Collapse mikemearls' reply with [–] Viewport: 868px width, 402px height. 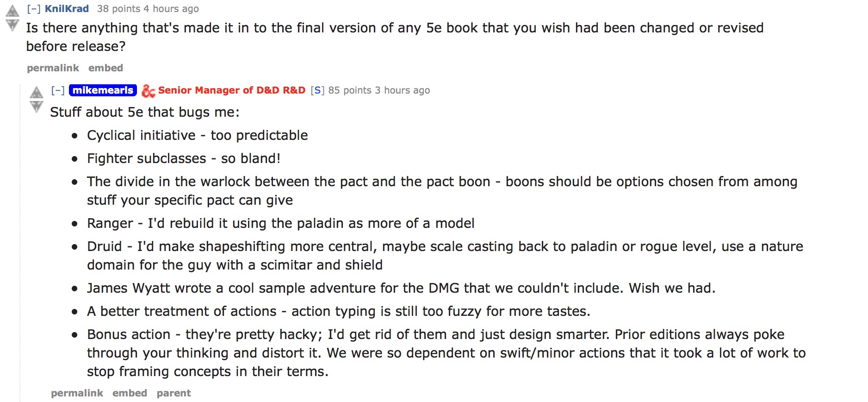(x=58, y=90)
